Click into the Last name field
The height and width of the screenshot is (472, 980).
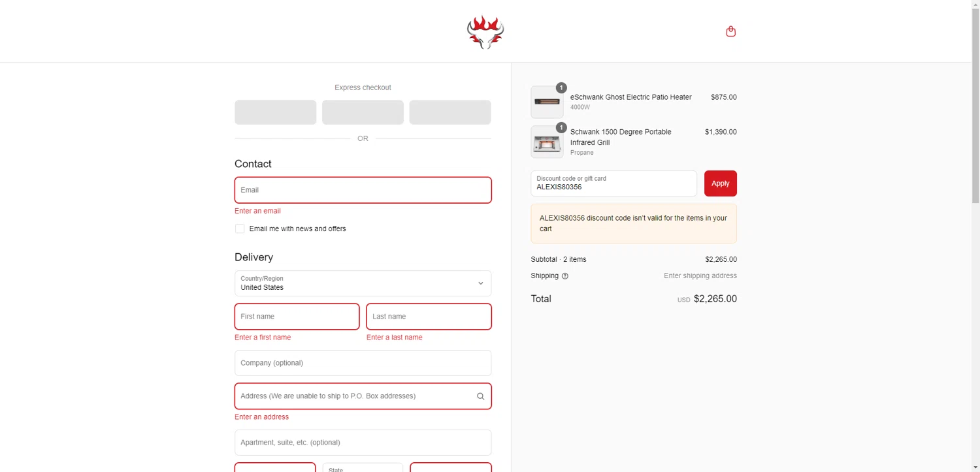pyautogui.click(x=429, y=317)
